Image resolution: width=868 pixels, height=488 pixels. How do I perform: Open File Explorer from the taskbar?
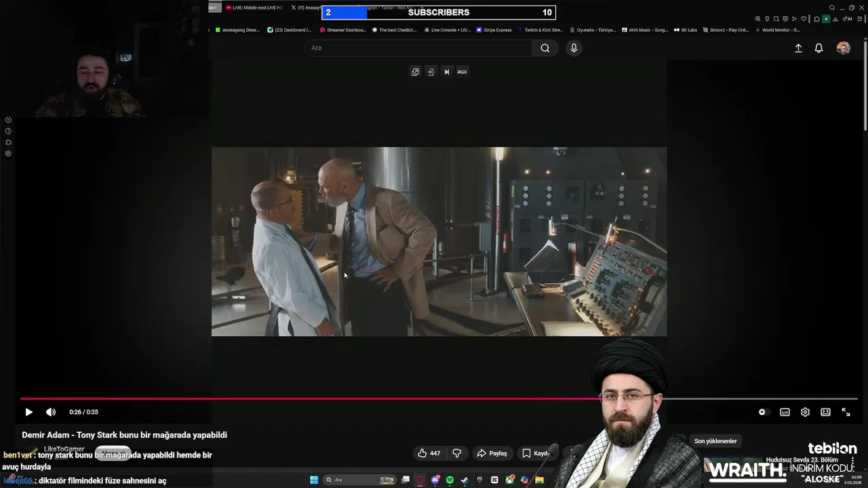click(x=539, y=480)
